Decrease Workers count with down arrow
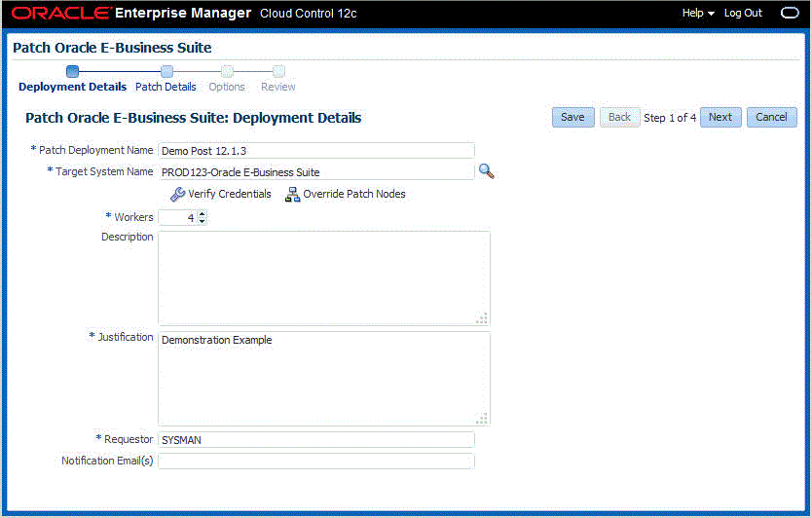 [x=202, y=222]
